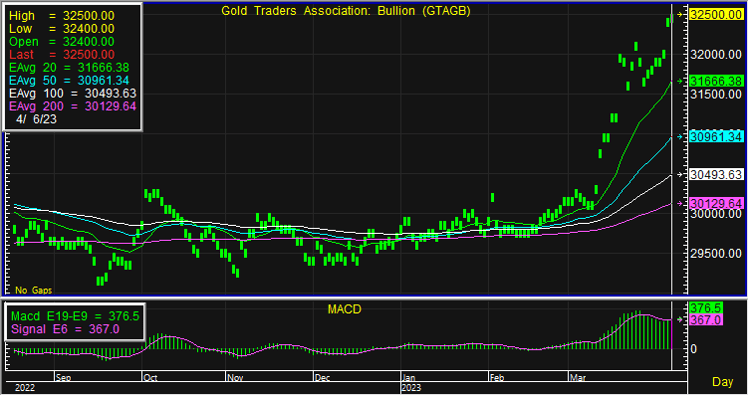Click the cyan 30961.34 price tag on axis
Image resolution: width=749 pixels, height=396 pixels.
[x=716, y=137]
